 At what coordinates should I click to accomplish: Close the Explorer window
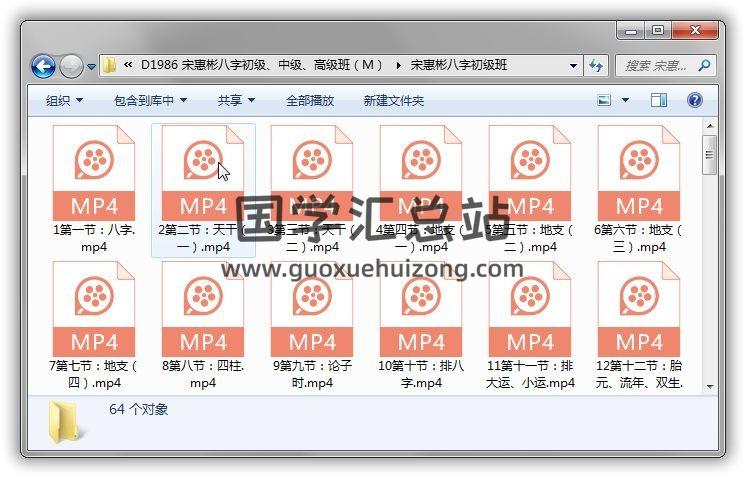tap(695, 31)
